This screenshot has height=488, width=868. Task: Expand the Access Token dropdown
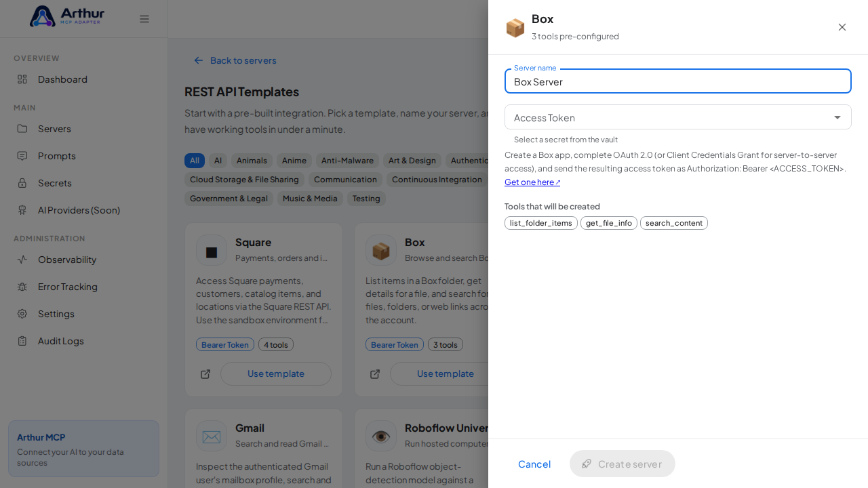click(678, 117)
